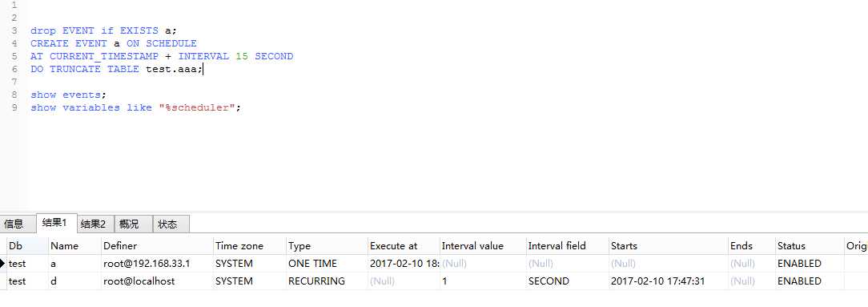This screenshot has height=307, width=868.
Task: Select the Name cell 'a'
Action: pyautogui.click(x=74, y=263)
